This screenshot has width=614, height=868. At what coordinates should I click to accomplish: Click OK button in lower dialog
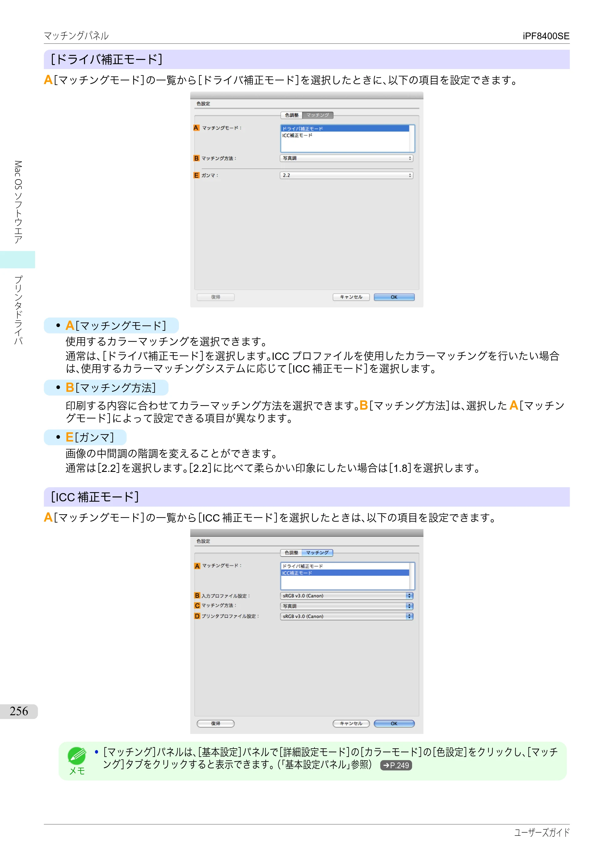point(394,723)
